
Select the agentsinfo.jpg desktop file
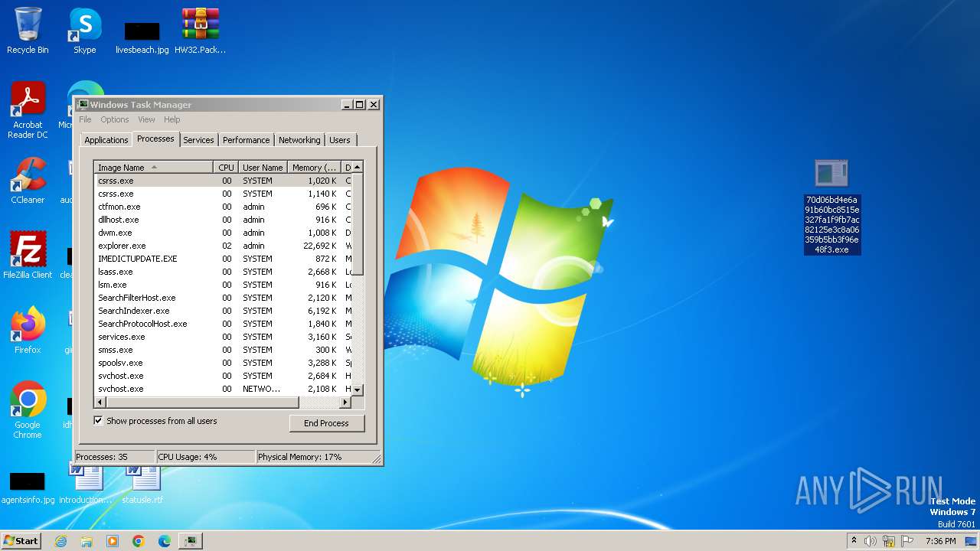pyautogui.click(x=28, y=487)
